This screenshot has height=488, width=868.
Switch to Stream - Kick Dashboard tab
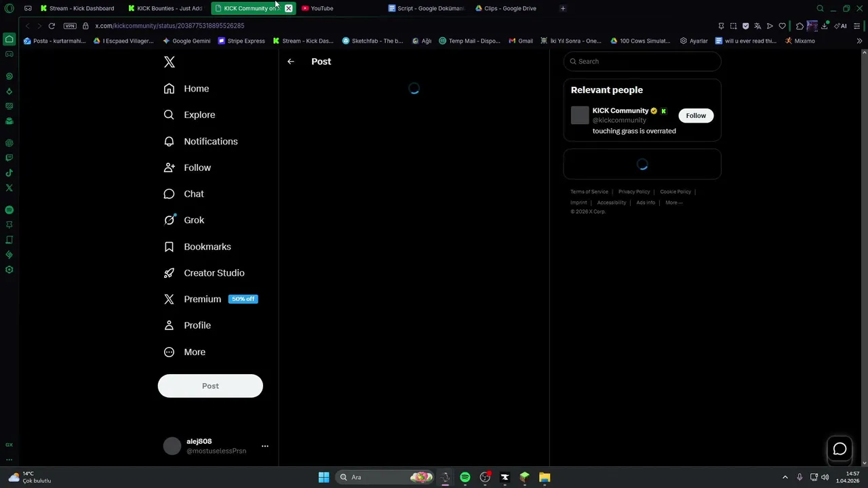(77, 8)
